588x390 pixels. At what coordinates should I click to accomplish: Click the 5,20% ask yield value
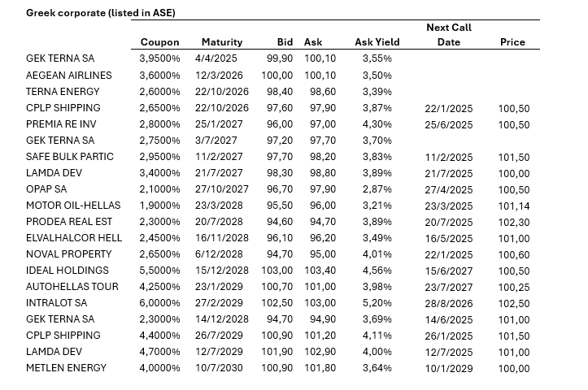[378, 302]
